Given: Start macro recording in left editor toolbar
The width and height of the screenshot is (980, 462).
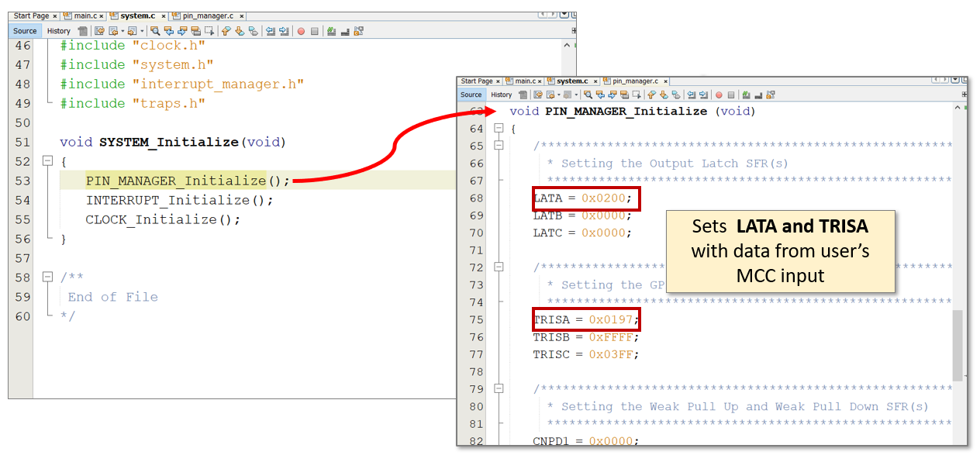Looking at the screenshot, I should point(301,31).
